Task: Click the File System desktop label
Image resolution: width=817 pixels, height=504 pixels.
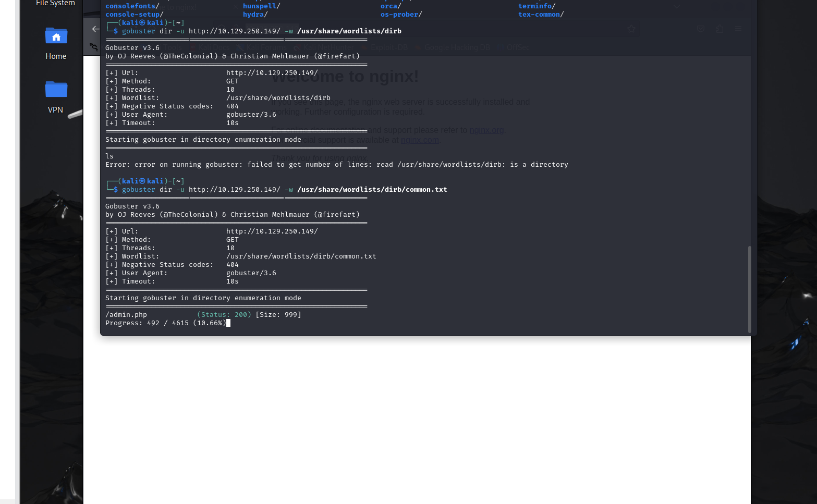Action: pyautogui.click(x=55, y=3)
